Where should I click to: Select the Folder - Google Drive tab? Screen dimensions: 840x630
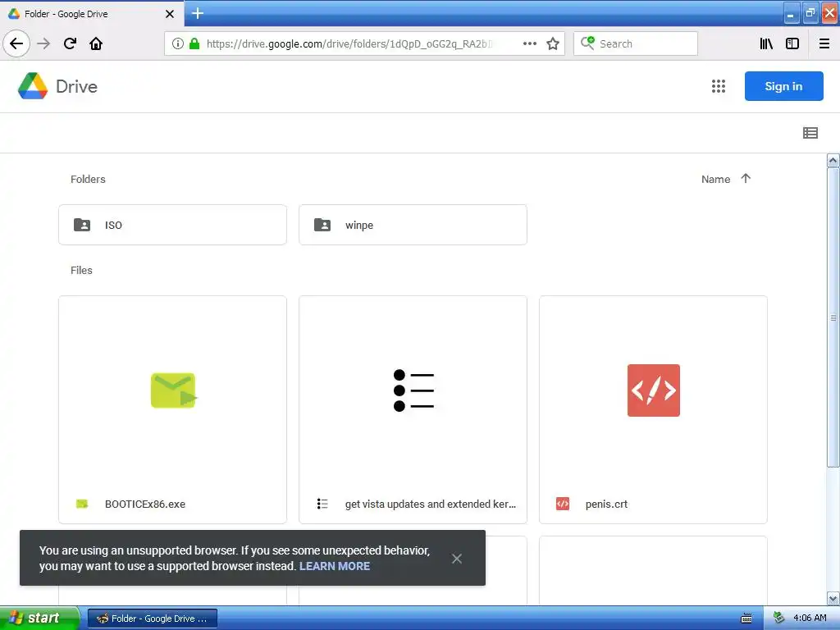pyautogui.click(x=92, y=14)
